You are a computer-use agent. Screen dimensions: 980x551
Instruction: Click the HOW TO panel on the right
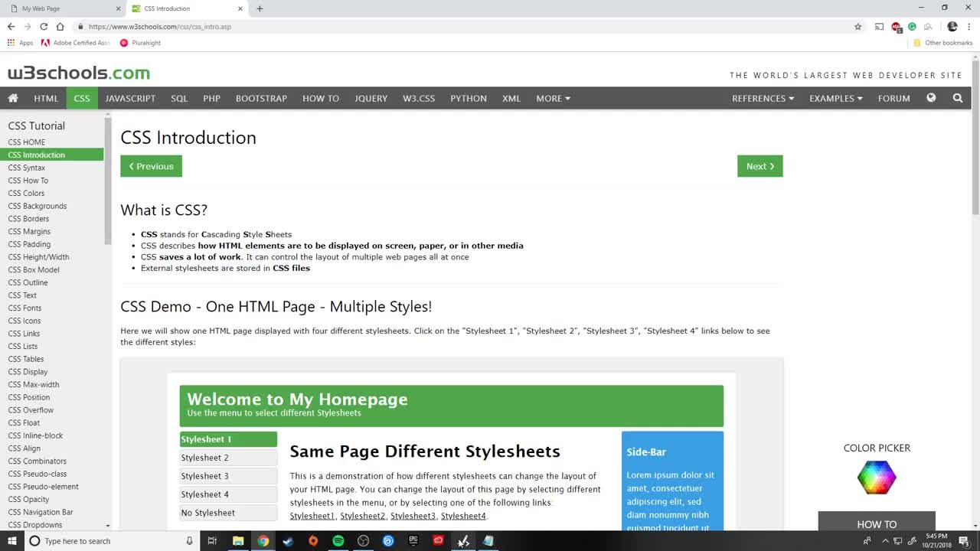pyautogui.click(x=877, y=521)
